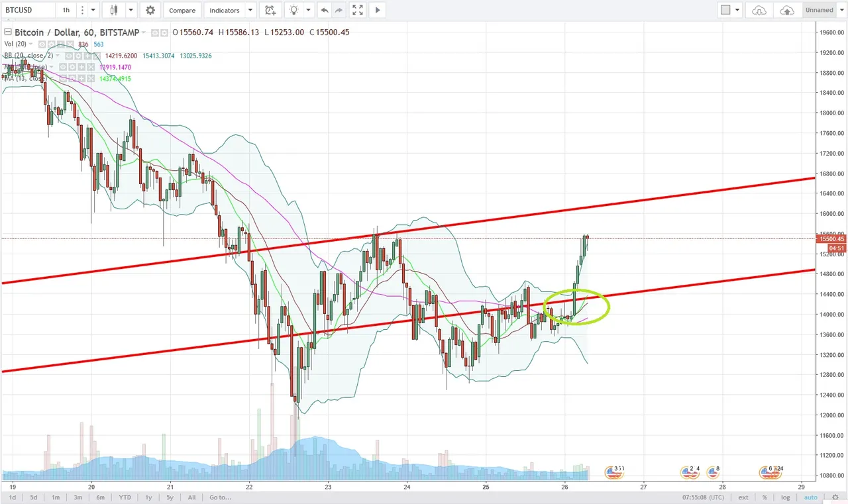Open the Unnamed layout dropdown arrow
Image resolution: width=848 pixels, height=504 pixels.
tap(842, 10)
